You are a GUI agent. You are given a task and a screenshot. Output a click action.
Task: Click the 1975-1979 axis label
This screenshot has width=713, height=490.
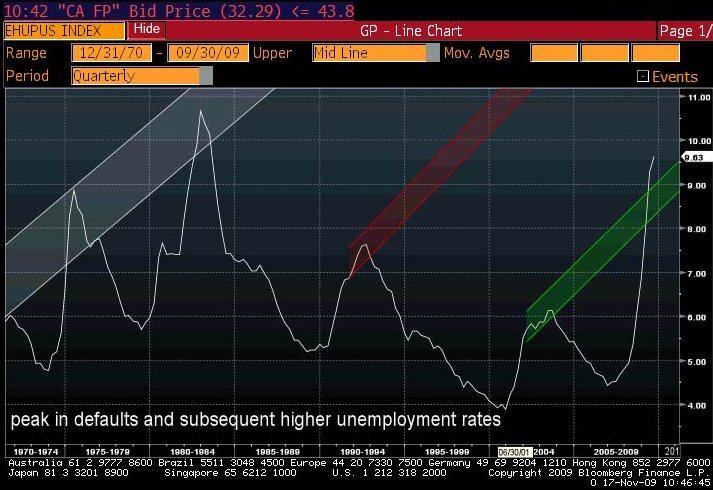click(107, 452)
